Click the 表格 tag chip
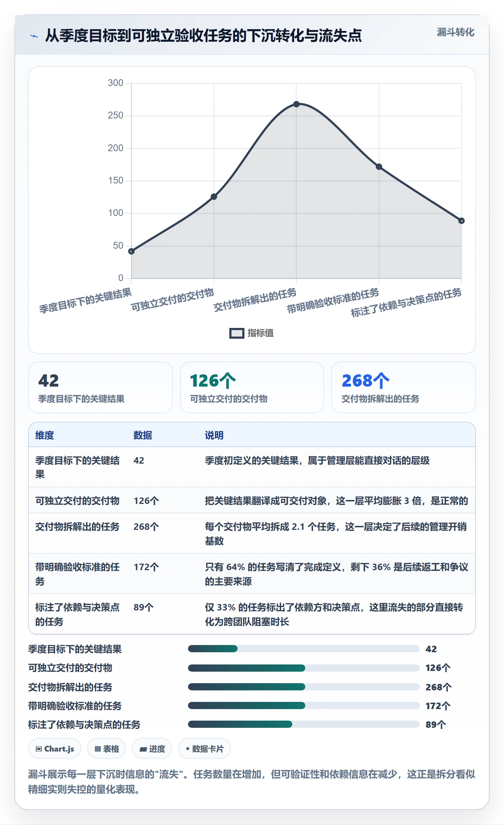The width and height of the screenshot is (504, 825). coord(107,749)
